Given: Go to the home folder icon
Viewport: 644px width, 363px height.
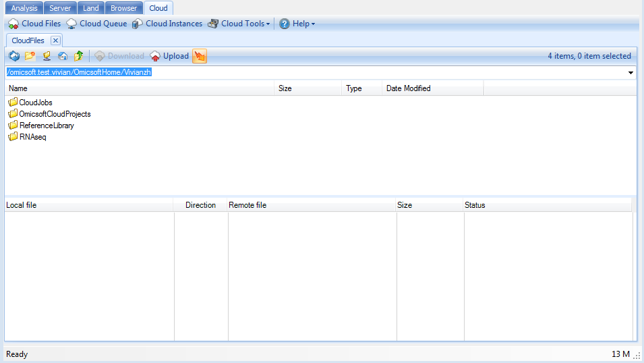Looking at the screenshot, I should pos(63,56).
